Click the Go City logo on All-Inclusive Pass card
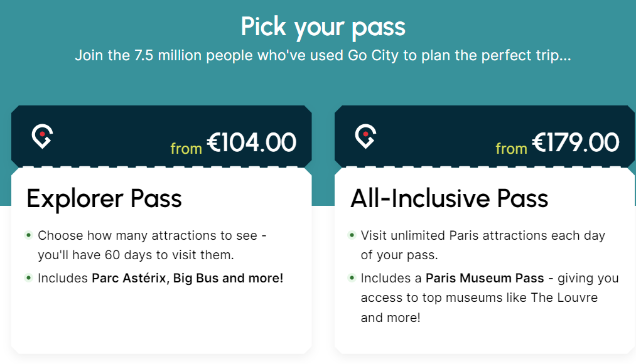Image resolution: width=636 pixels, height=364 pixels. (365, 136)
